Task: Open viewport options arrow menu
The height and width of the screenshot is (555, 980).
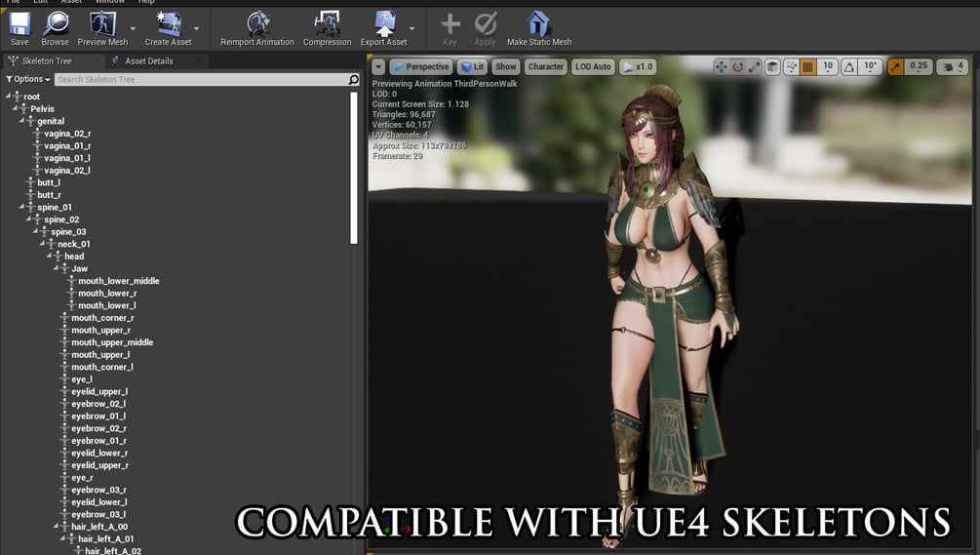Action: (378, 67)
